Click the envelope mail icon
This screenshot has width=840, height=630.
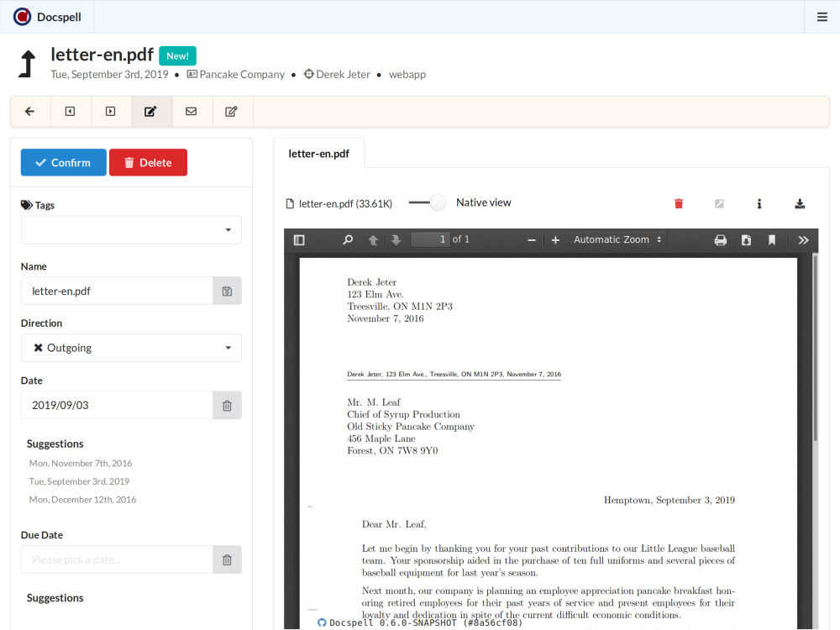point(192,112)
